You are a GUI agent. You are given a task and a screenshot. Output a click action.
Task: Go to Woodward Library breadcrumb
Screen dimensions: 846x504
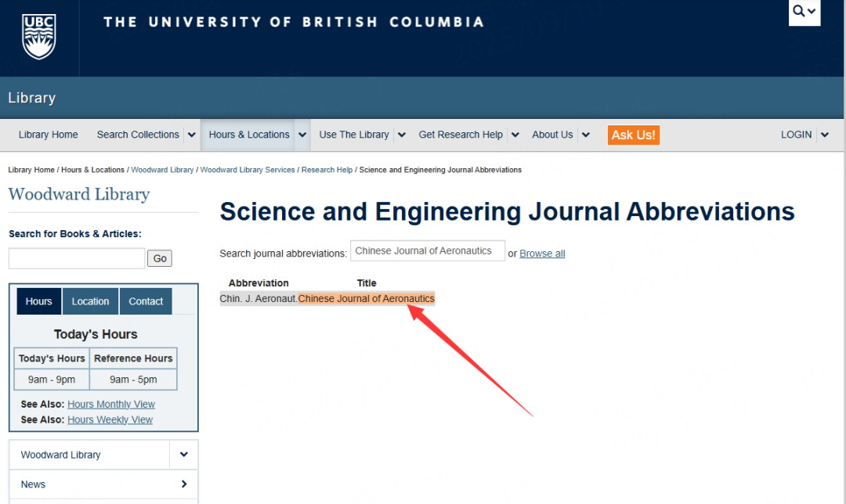click(162, 170)
